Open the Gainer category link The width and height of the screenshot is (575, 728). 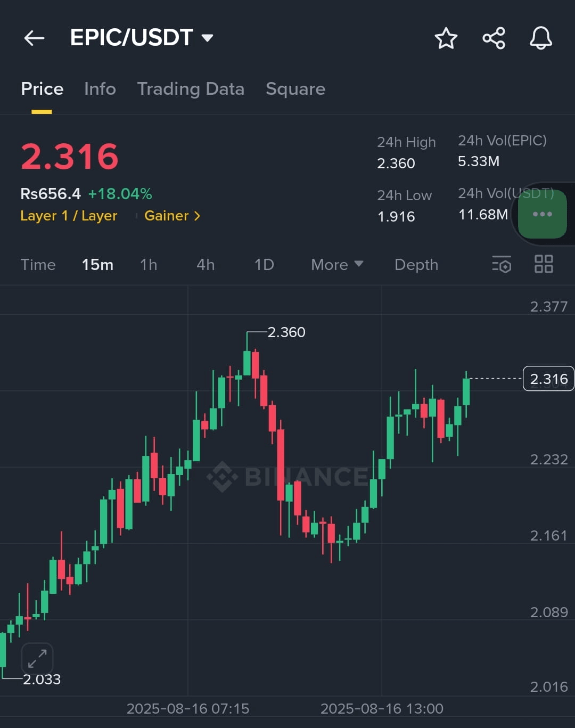tap(172, 216)
